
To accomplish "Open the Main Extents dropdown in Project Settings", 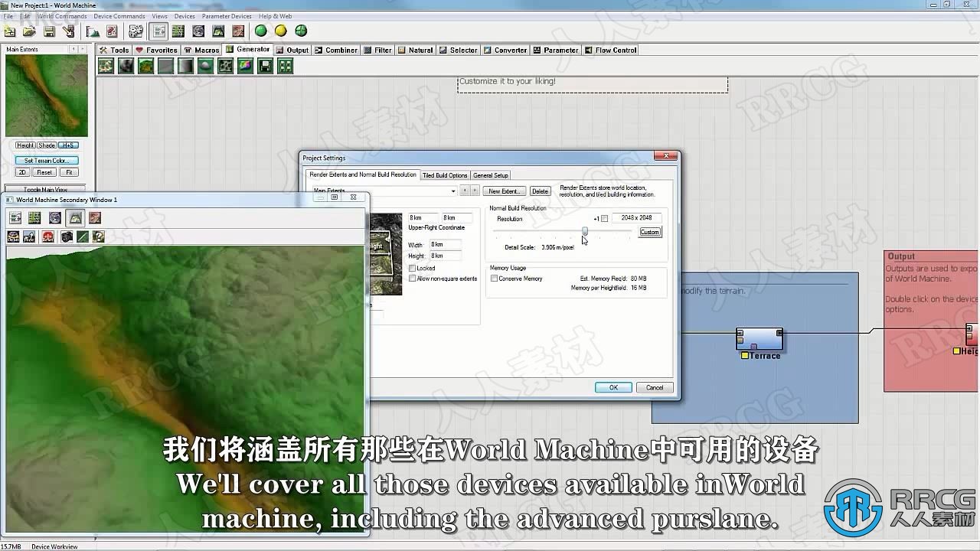I will click(453, 191).
